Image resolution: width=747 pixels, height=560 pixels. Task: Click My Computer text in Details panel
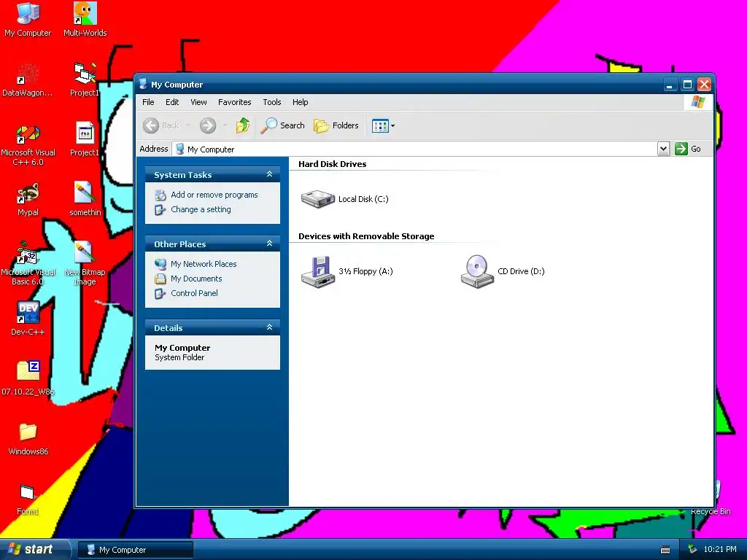pyautogui.click(x=182, y=348)
